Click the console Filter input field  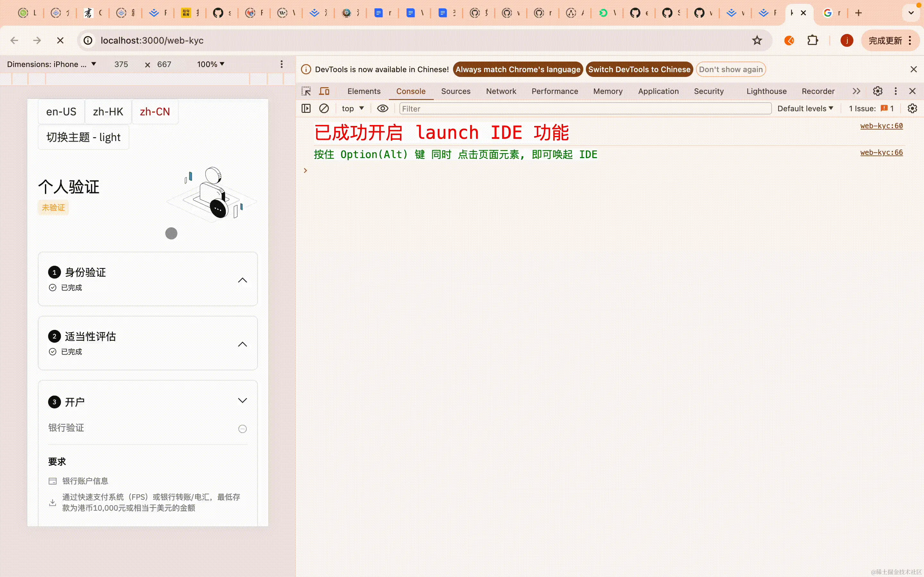point(496,108)
